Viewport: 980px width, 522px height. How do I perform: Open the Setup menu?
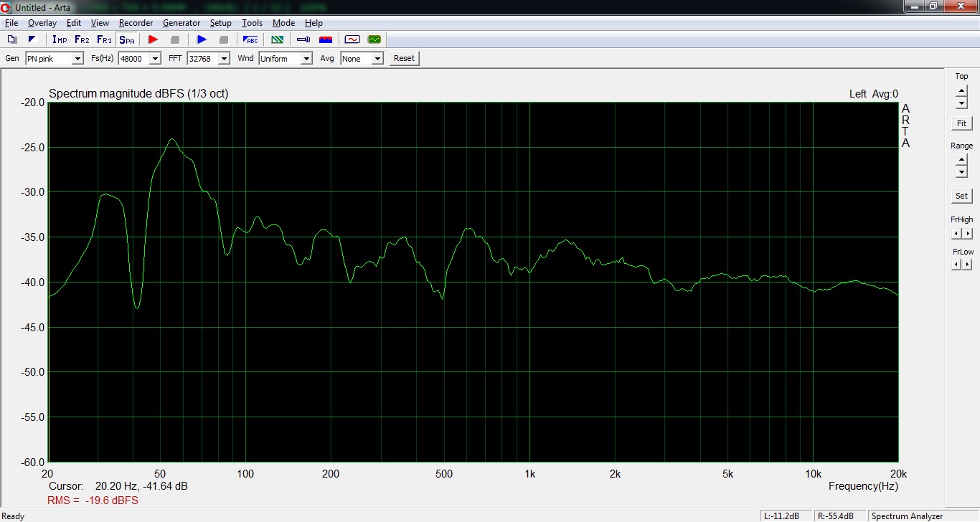(221, 23)
